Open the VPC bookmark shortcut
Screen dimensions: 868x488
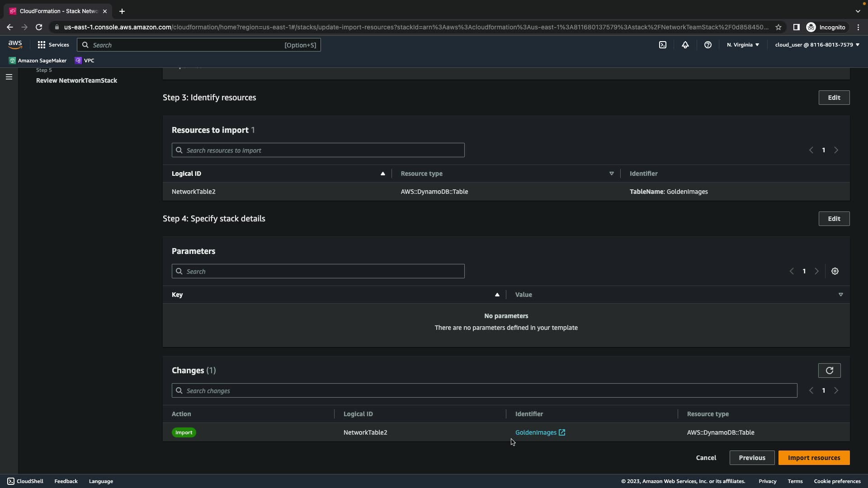pos(85,61)
